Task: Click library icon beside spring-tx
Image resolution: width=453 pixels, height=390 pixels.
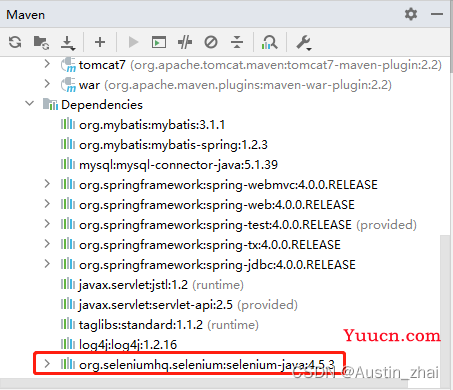Action: coord(68,244)
